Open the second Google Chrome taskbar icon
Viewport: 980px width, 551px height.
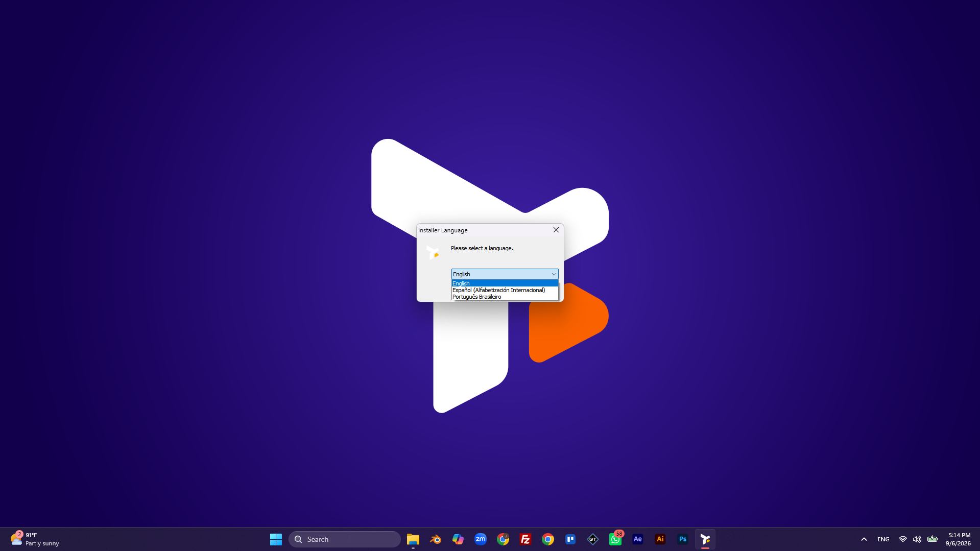tap(548, 539)
